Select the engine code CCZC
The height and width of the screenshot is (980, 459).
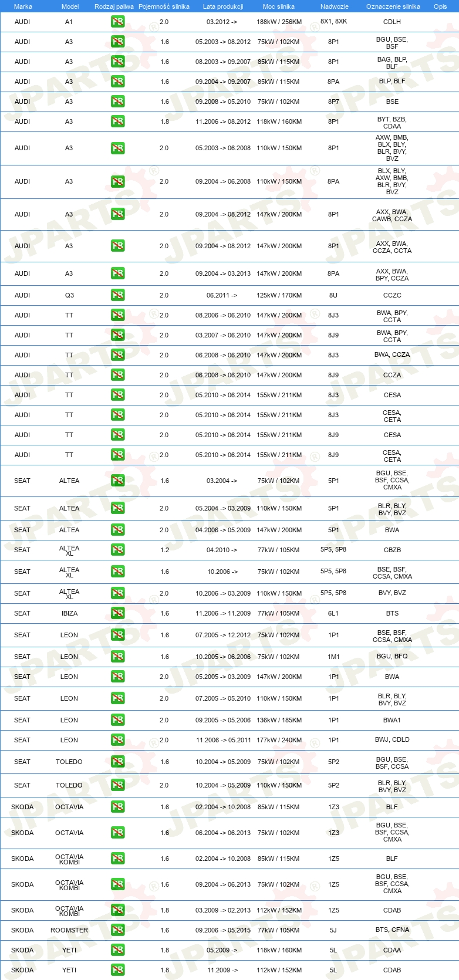point(392,295)
